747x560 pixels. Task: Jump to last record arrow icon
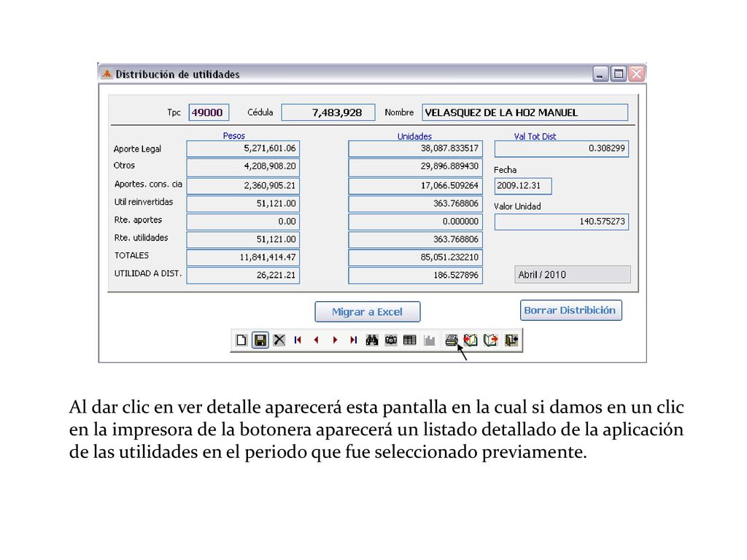(x=353, y=340)
